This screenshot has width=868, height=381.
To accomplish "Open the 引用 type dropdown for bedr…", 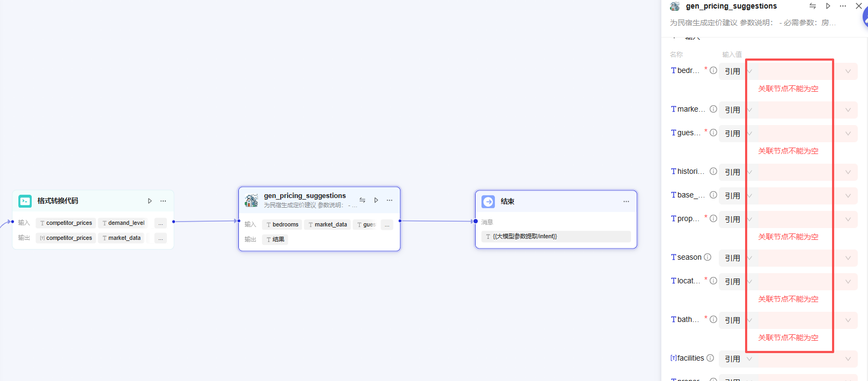I will [738, 71].
